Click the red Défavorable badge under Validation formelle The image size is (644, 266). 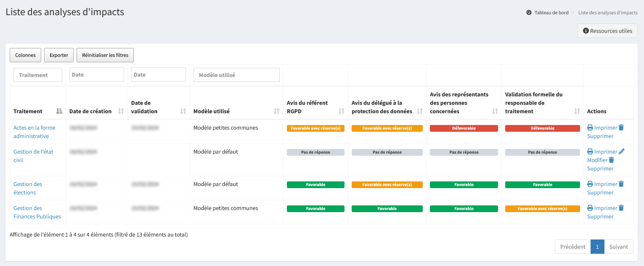tap(542, 128)
